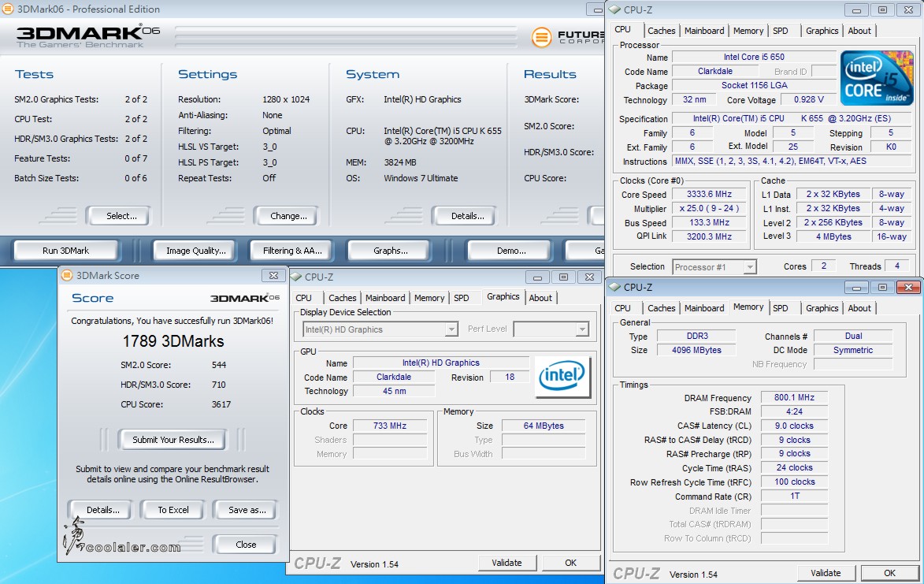Click the Cycle Time value 24 clocks

tap(794, 467)
